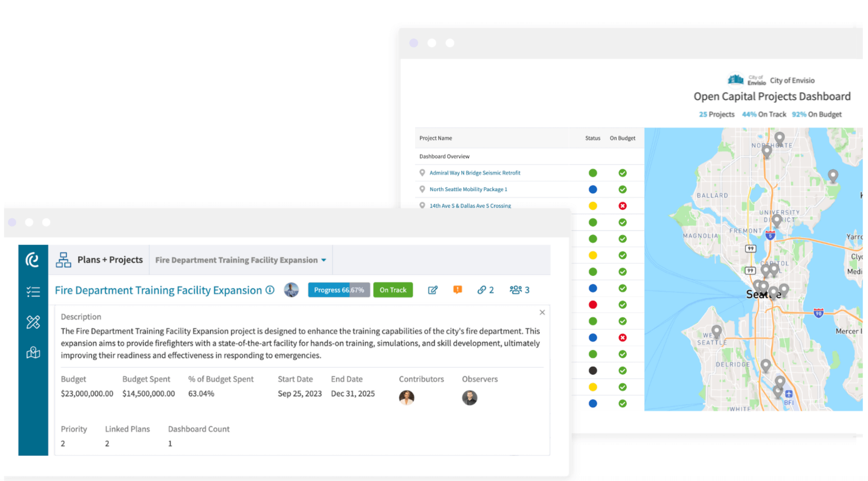Click the Plans + Projects hierarchy icon
Screen dimensions: 868x481
(63, 260)
